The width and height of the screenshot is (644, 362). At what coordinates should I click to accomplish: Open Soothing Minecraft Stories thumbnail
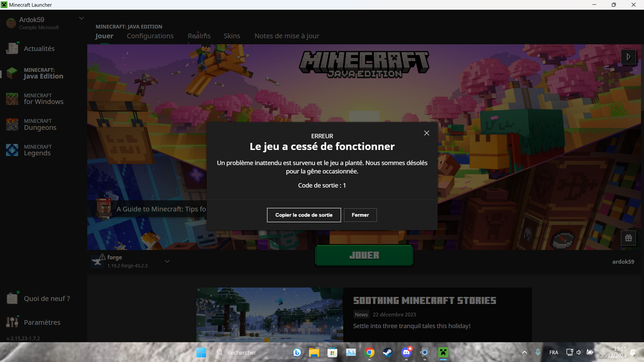[x=270, y=315]
